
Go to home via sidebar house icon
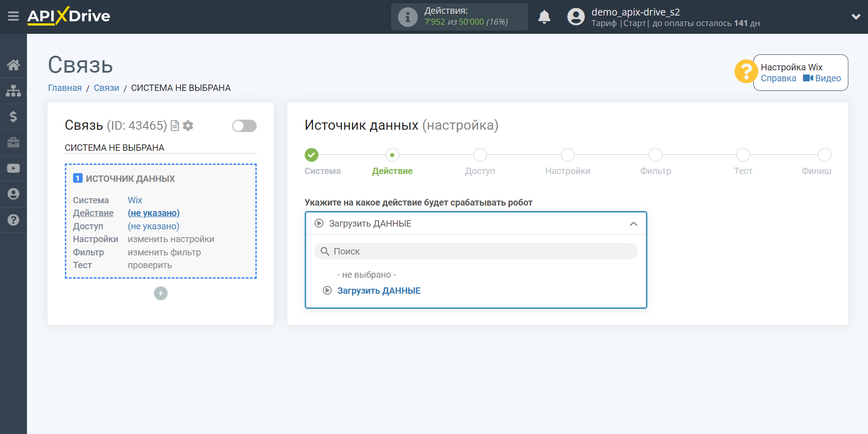[x=13, y=65]
